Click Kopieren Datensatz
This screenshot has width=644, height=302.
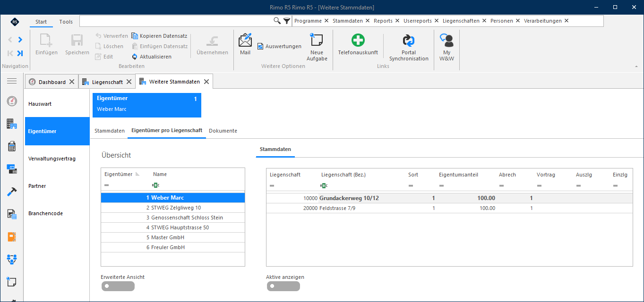(x=159, y=36)
